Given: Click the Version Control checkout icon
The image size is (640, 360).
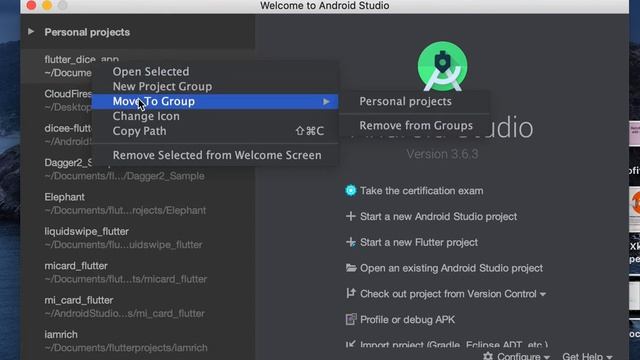Looking at the screenshot, I should pyautogui.click(x=351, y=293).
